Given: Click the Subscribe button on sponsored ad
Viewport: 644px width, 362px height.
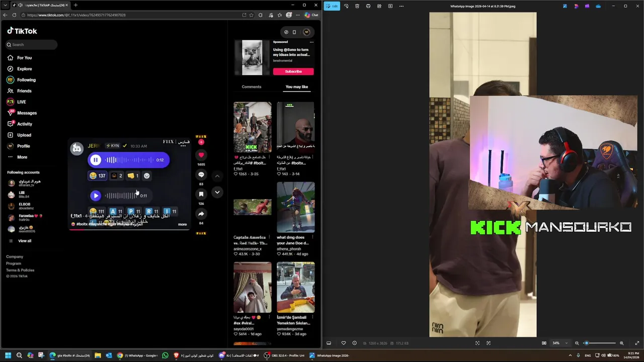Looking at the screenshot, I should 293,71.
